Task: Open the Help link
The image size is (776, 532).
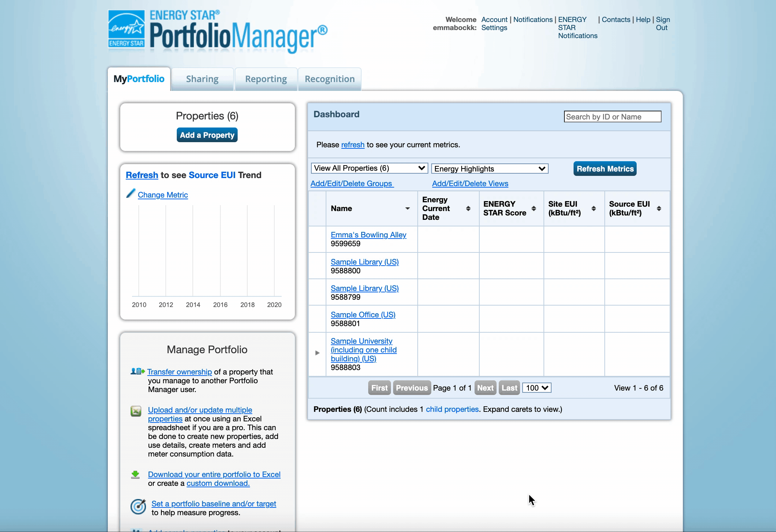Action: 643,19
